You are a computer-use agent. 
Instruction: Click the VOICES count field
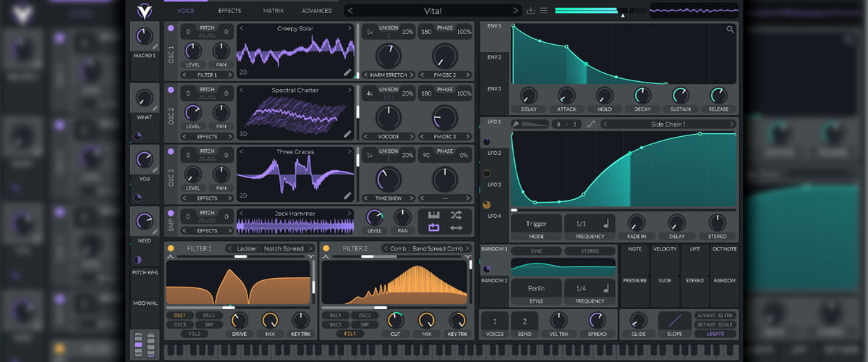[495, 321]
